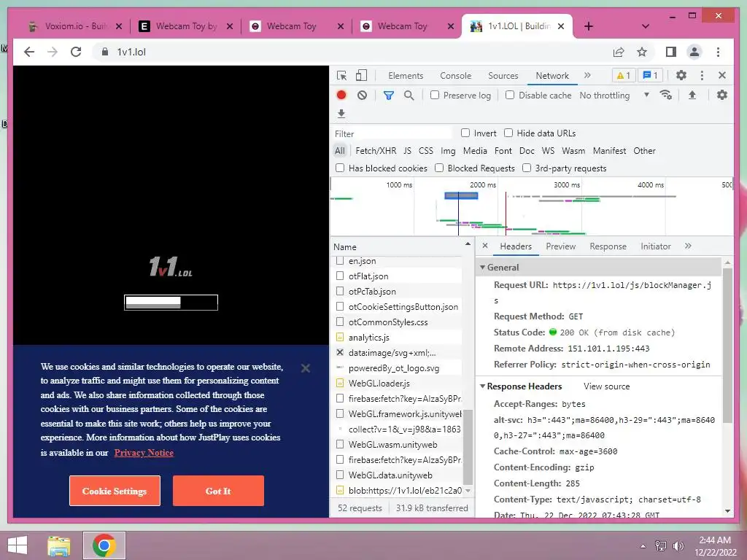Screen dimensions: 747x560
Task: Switch to the Sources panel
Action: (x=503, y=75)
